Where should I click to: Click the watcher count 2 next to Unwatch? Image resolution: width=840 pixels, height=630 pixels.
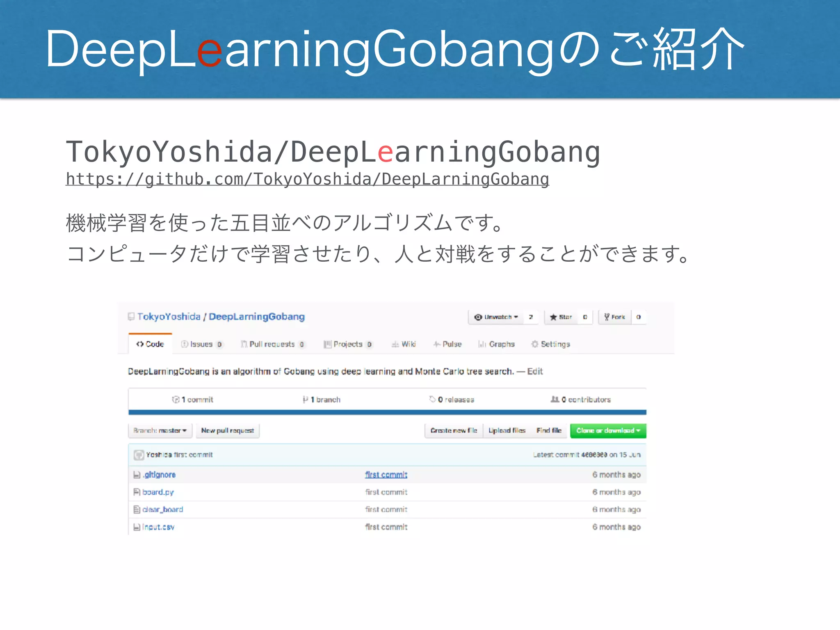tap(531, 317)
